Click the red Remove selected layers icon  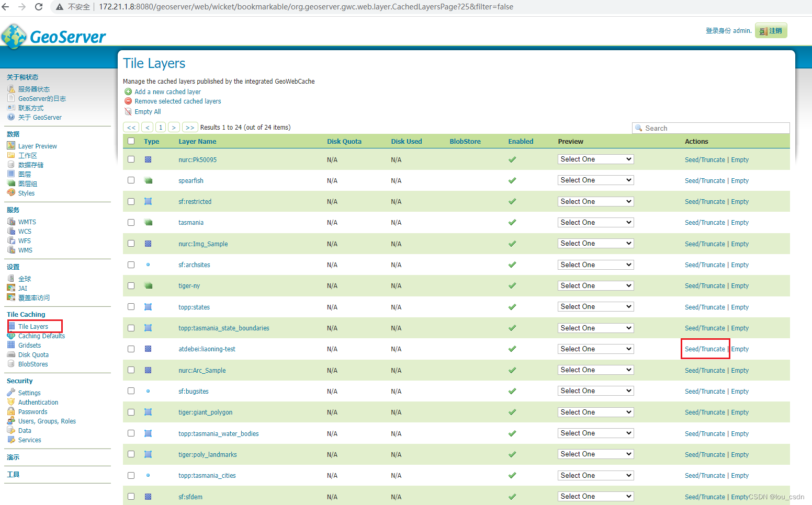pos(128,101)
